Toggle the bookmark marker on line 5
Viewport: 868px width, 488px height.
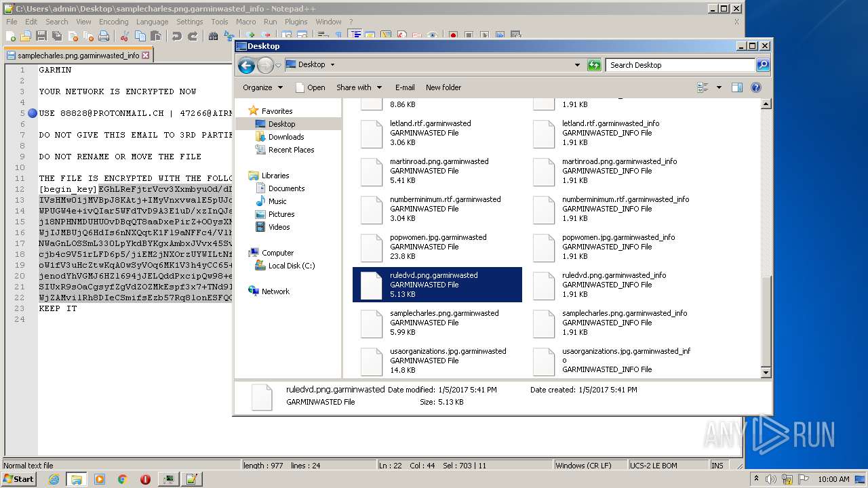click(x=33, y=113)
